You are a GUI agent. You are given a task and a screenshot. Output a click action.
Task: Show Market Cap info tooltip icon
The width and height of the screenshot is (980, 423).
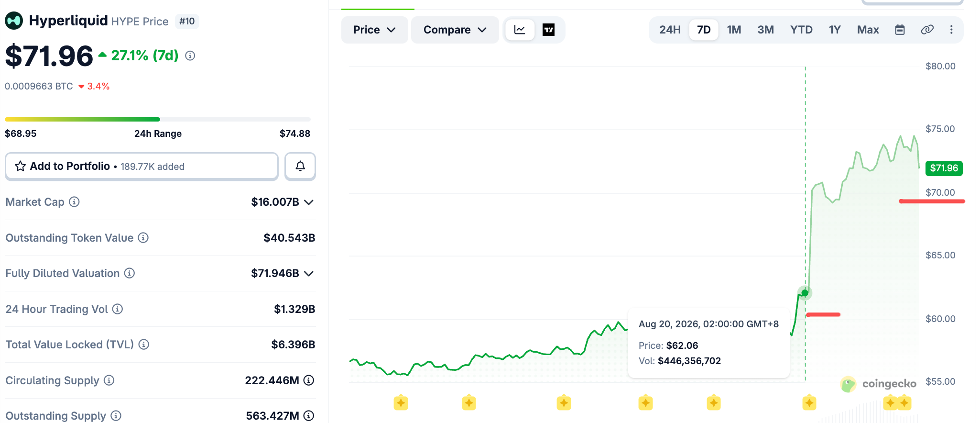(74, 202)
